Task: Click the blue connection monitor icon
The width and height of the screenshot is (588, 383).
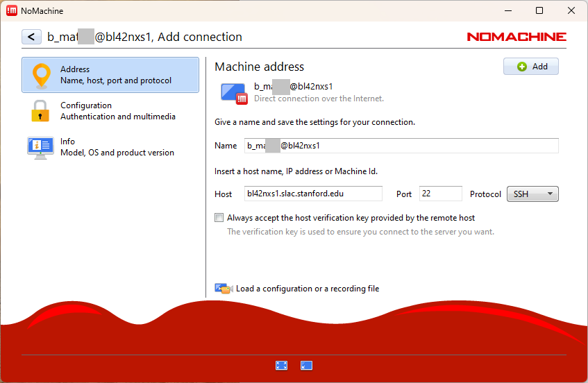Action: (233, 93)
